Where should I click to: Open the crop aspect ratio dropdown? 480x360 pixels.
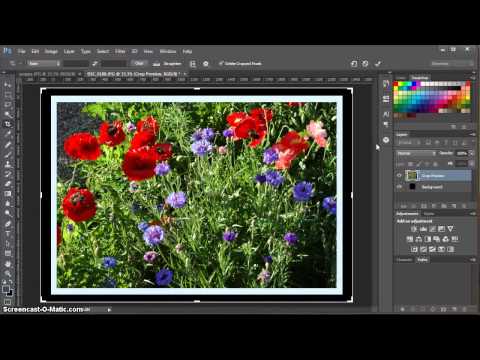coord(43,63)
